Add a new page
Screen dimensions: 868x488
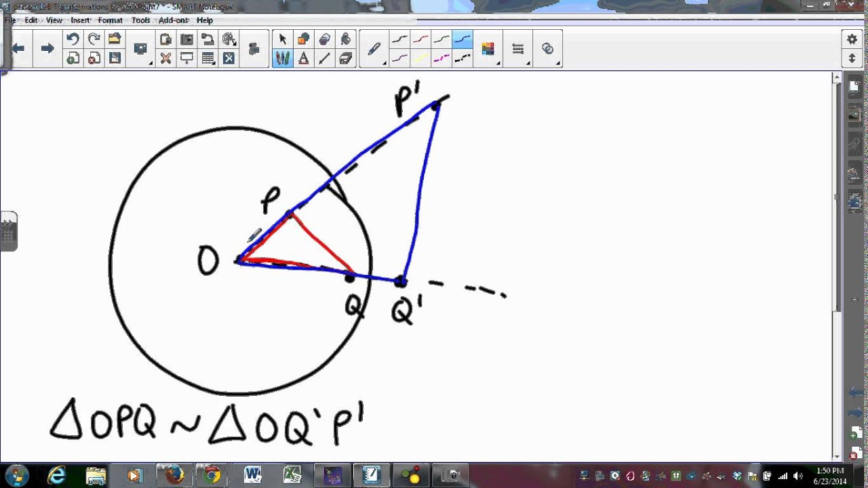coord(73,58)
